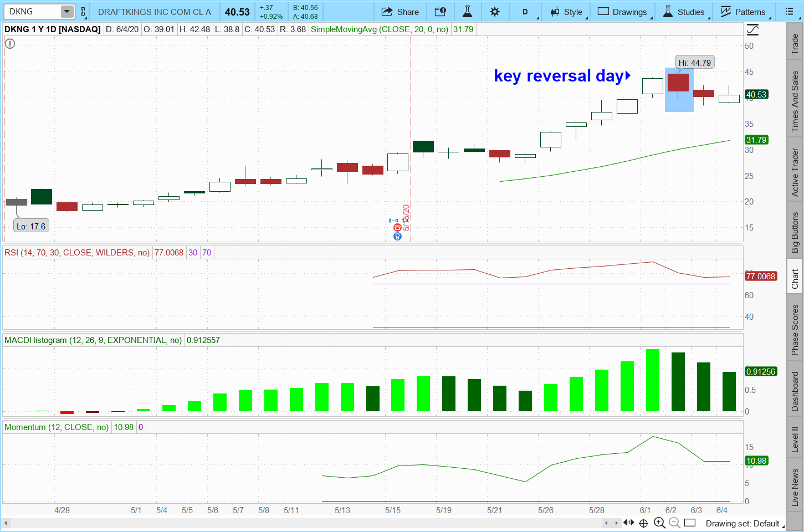Click the camera-like icon beside Share
804x532 pixels.
pyautogui.click(x=441, y=12)
